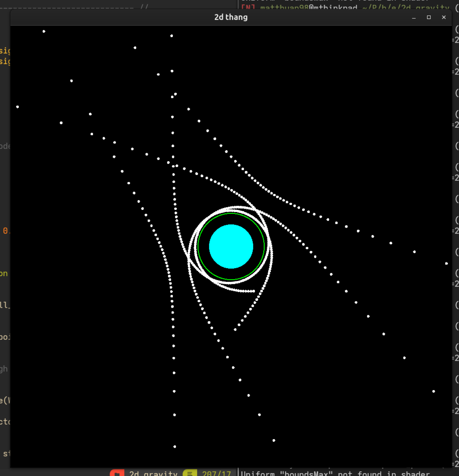The width and height of the screenshot is (459, 476).
Task: Click the boundsMax not found terminal message
Action: point(335,473)
